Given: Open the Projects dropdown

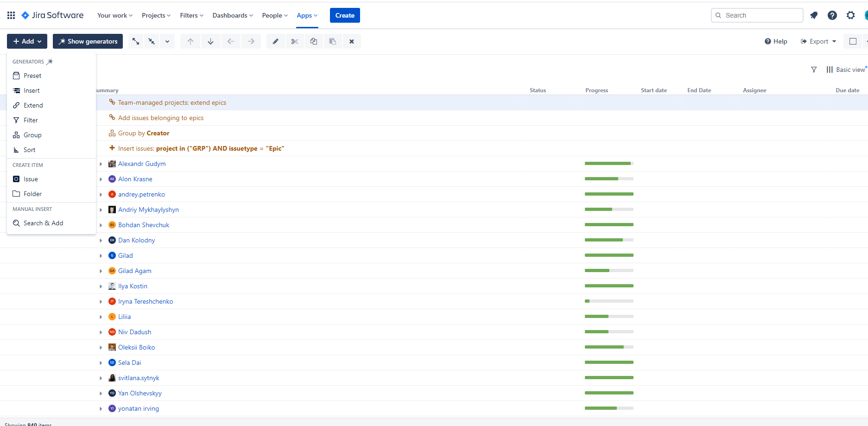Looking at the screenshot, I should [x=156, y=15].
